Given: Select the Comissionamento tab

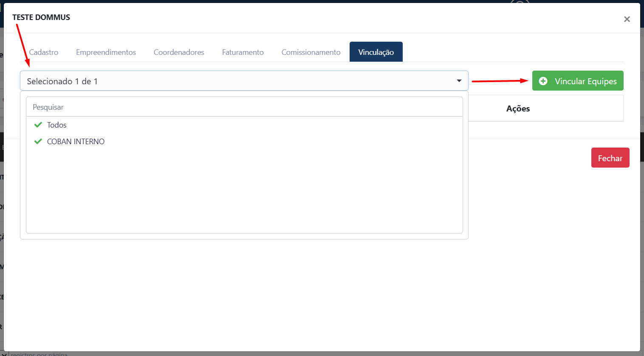Looking at the screenshot, I should coord(311,52).
